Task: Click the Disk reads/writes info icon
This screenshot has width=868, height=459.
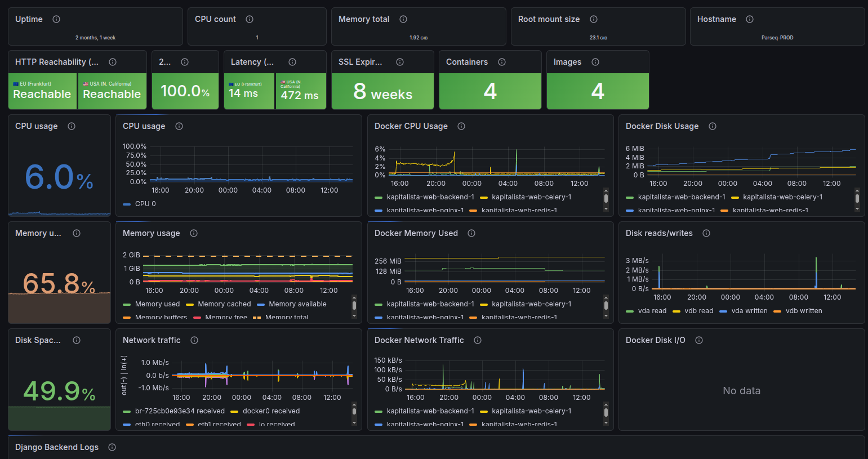Action: pyautogui.click(x=706, y=233)
